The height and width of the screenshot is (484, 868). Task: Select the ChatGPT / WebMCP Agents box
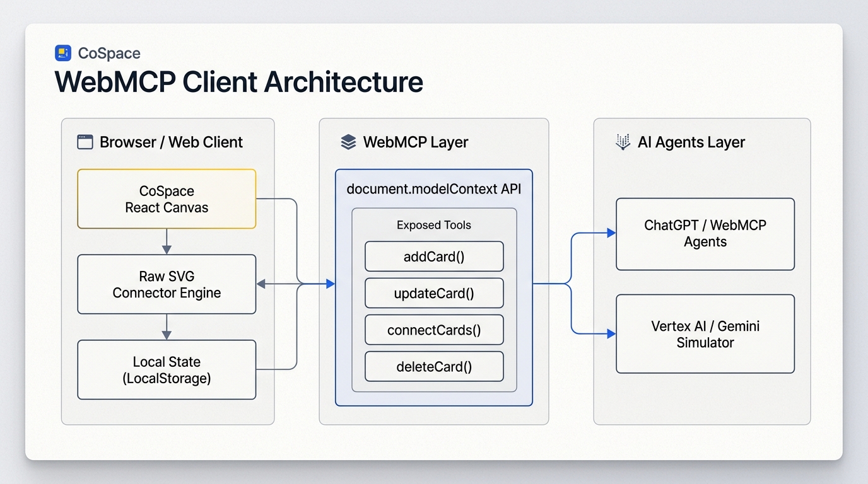705,234
